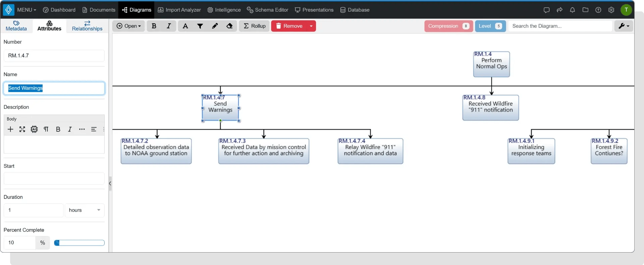Click the chip icon in description editor
This screenshot has width=644, height=265.
click(34, 129)
